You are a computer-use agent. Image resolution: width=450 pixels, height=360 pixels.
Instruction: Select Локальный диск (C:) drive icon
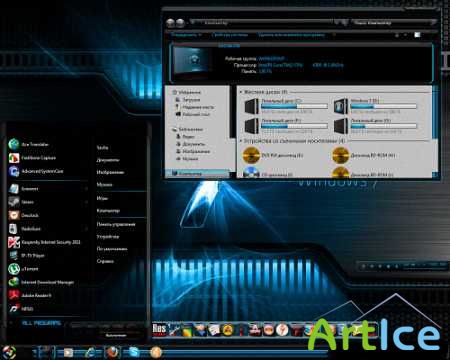251,107
